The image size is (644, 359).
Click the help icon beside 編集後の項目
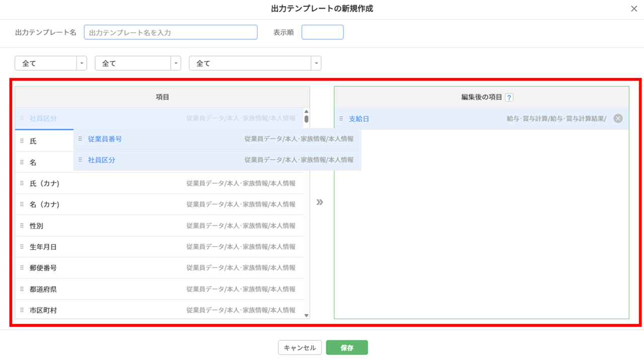[x=509, y=98]
